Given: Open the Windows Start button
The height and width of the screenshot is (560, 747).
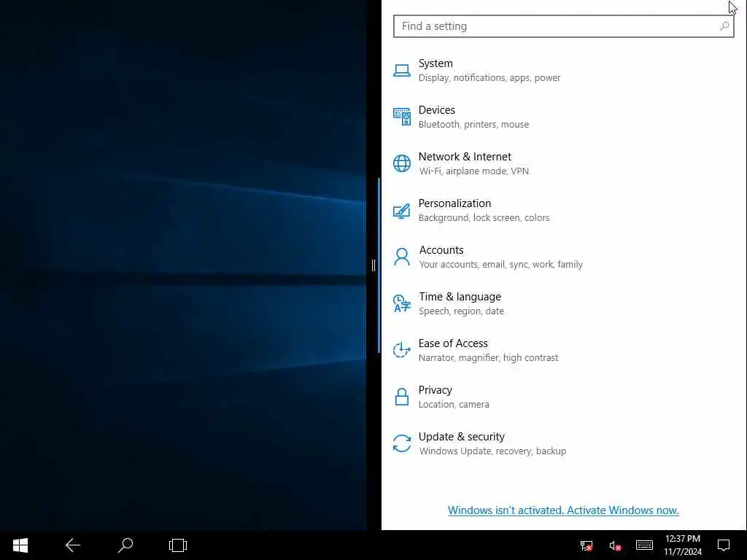Looking at the screenshot, I should [x=20, y=545].
